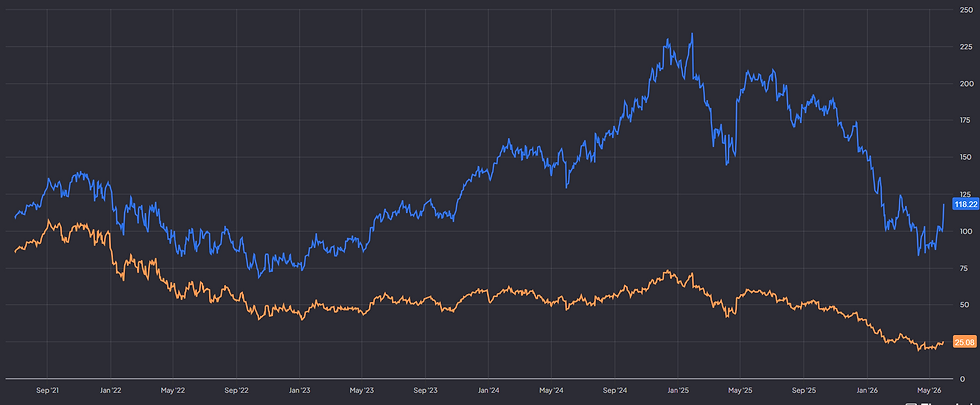Click the 250 price axis value
This screenshot has height=405, width=980.
point(965,9)
